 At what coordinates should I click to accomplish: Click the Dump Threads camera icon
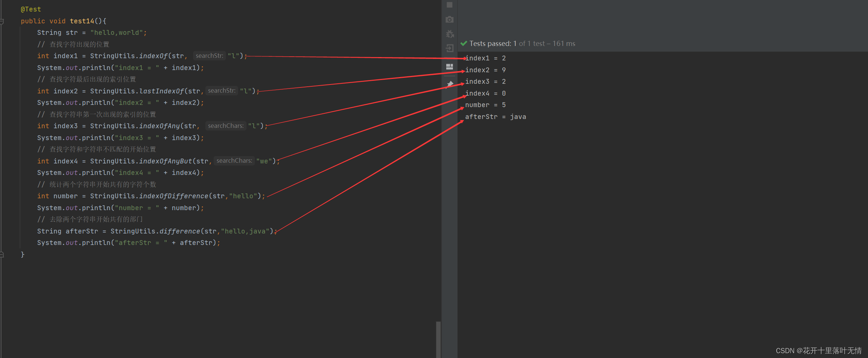tap(450, 19)
